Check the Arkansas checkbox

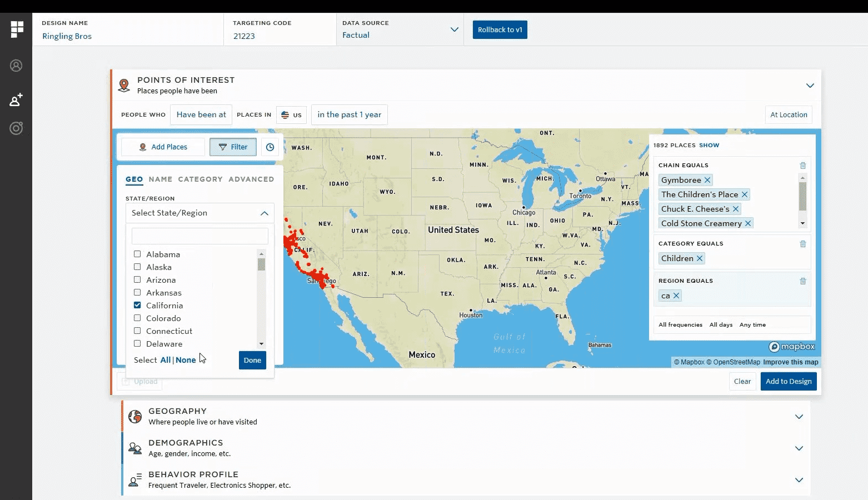tap(137, 292)
